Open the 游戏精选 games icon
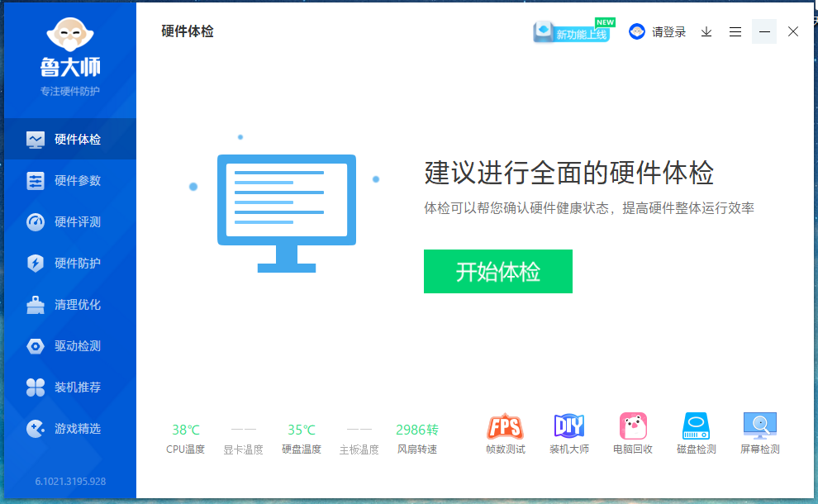This screenshot has width=818, height=504. point(70,428)
